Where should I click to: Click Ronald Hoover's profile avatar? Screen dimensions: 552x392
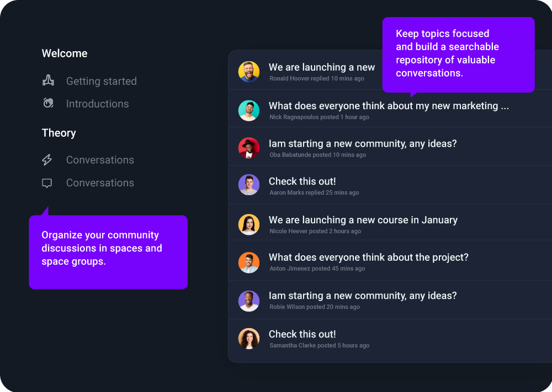(x=249, y=72)
